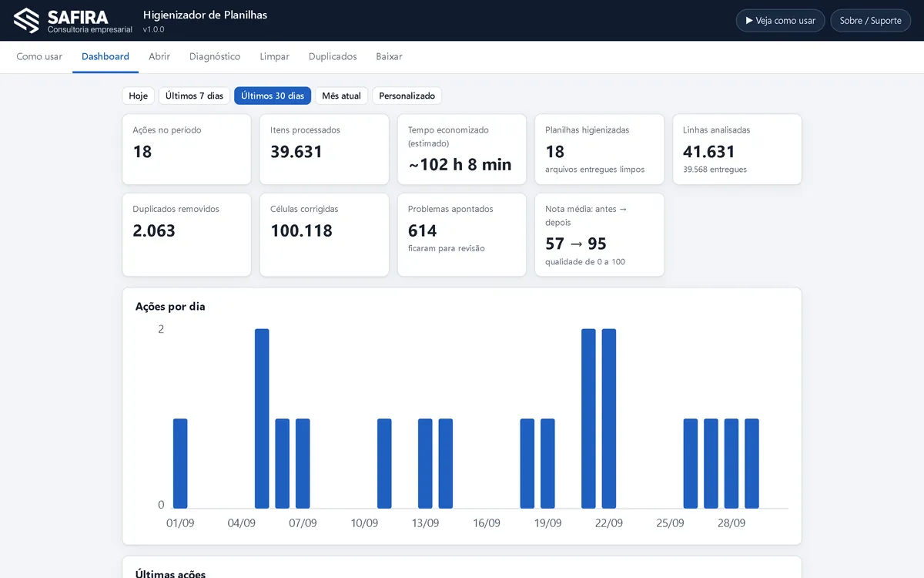Viewport: 924px width, 578px height.
Task: Filter the dashboard by Hoje
Action: pos(139,96)
